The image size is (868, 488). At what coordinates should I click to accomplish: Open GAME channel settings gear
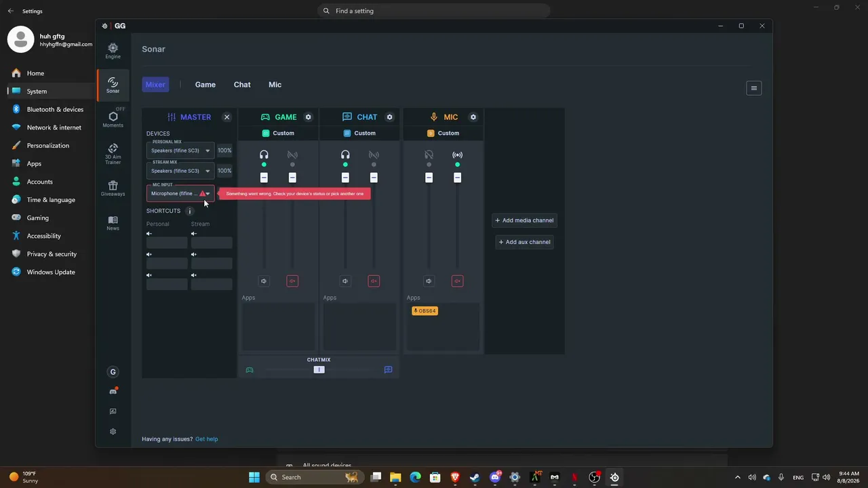point(308,117)
